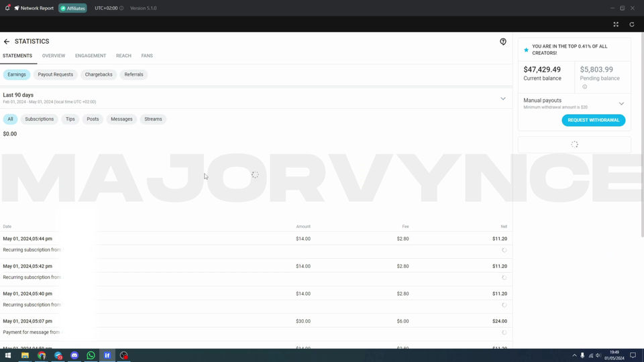Click the Request Withdrawal button
644x362 pixels.
594,120
